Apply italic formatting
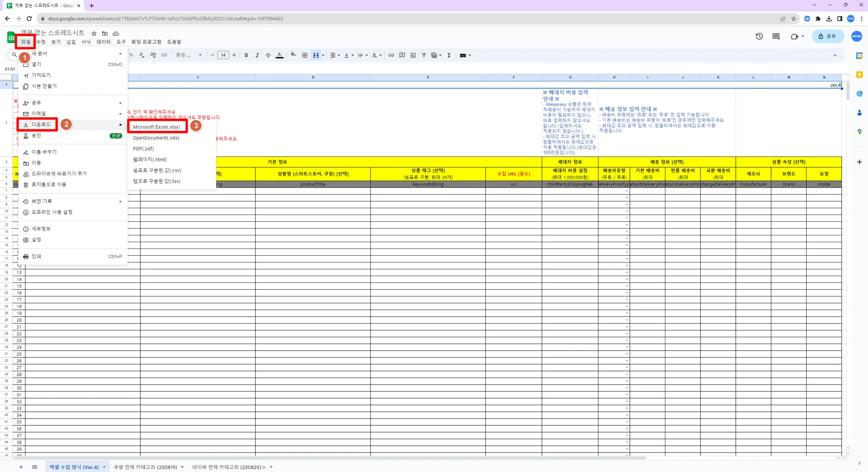The height and width of the screenshot is (472, 868). pos(257,55)
